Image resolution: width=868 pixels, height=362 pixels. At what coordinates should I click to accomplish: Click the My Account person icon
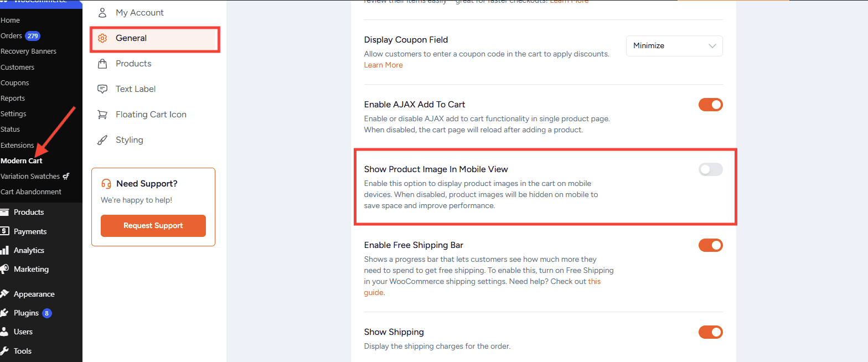(102, 13)
